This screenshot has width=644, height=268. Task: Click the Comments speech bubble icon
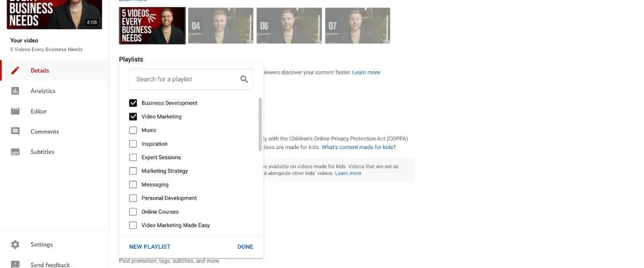click(x=15, y=131)
